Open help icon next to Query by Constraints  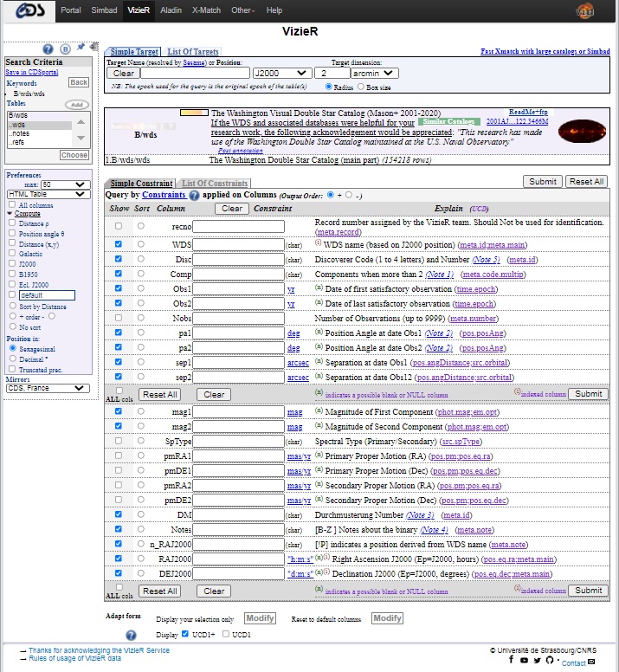194,196
